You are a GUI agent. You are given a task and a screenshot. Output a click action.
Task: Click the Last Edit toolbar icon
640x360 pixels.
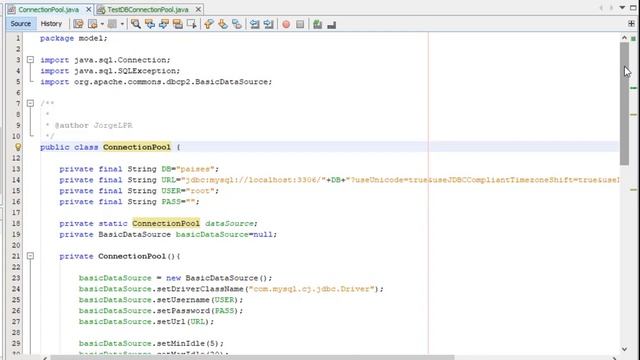[78, 24]
